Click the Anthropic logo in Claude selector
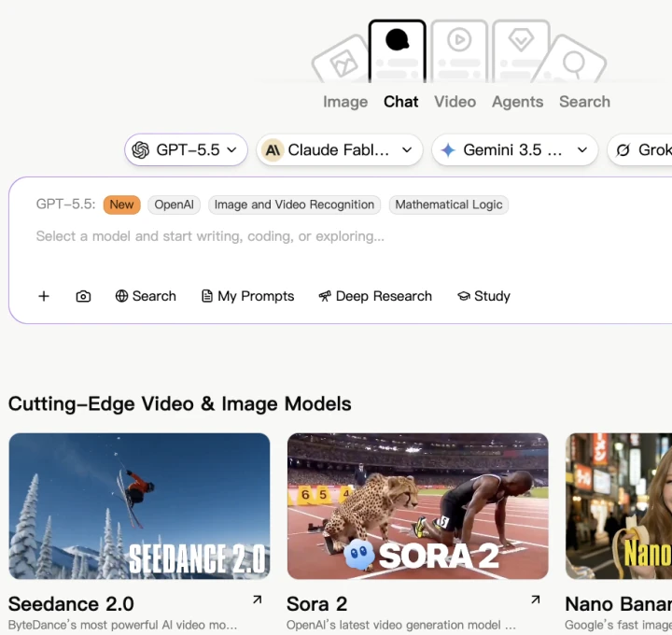This screenshot has height=635, width=672. [x=273, y=150]
